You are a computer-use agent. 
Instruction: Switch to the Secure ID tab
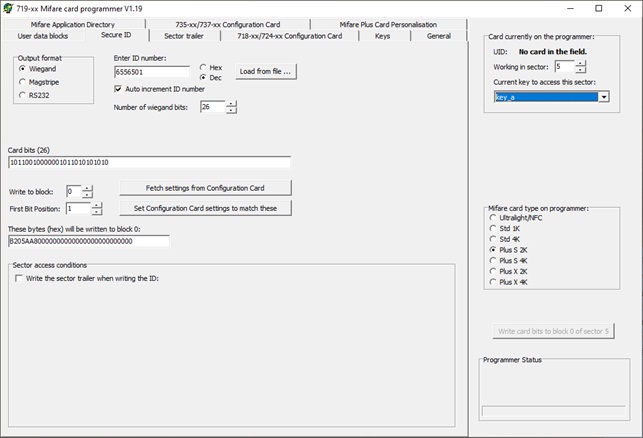pos(116,35)
